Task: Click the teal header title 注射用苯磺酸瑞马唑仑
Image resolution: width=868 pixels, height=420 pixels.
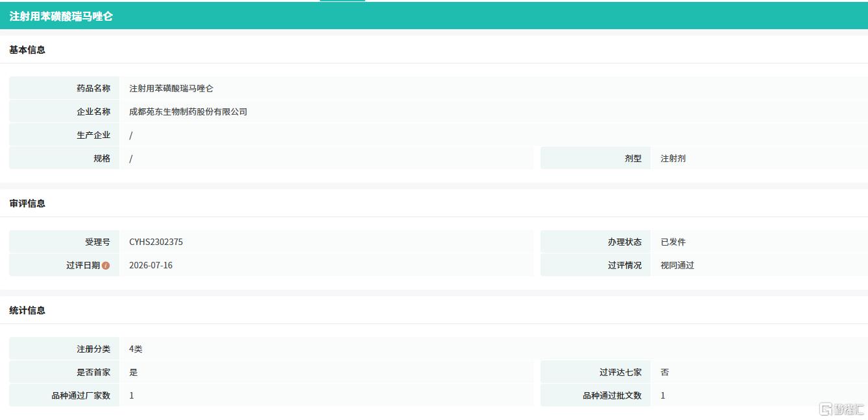Action: (61, 16)
